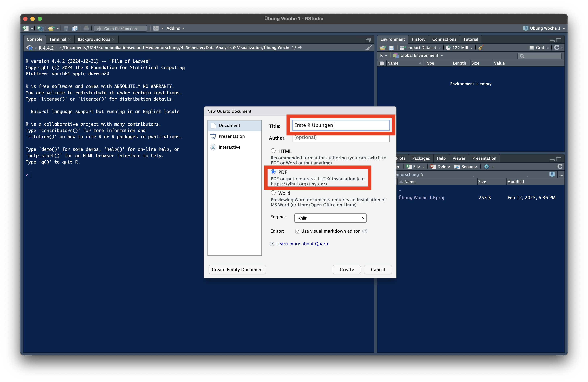
Task: Click the Save workspace disk icon in the Environment pane
Action: click(391, 48)
